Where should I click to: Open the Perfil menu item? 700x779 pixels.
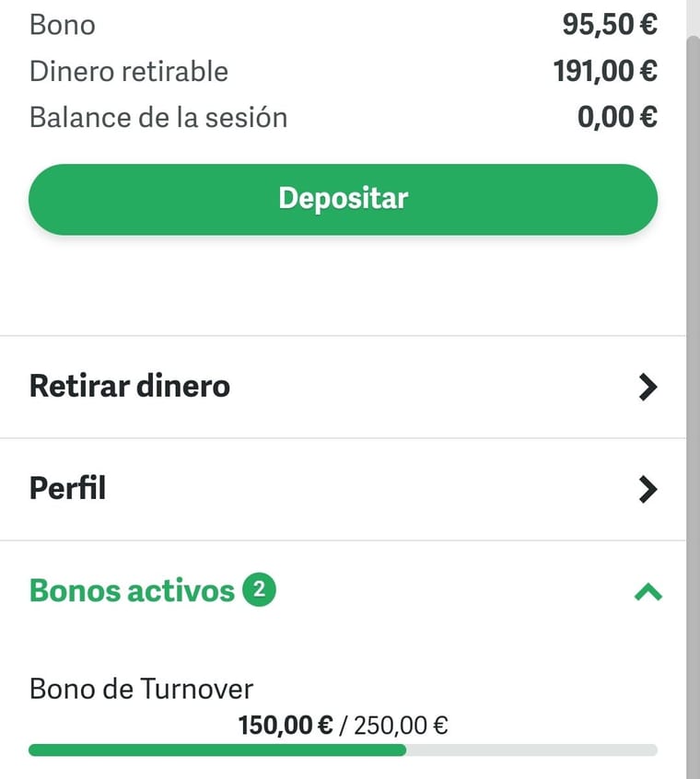343,489
